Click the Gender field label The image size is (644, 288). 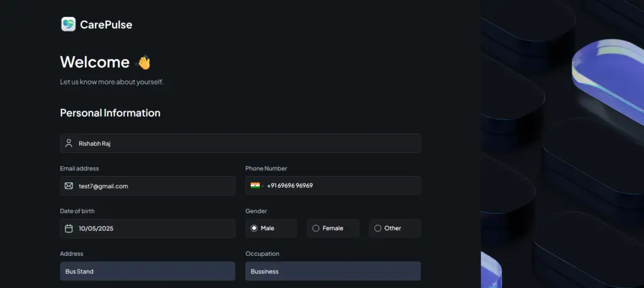[x=256, y=211]
